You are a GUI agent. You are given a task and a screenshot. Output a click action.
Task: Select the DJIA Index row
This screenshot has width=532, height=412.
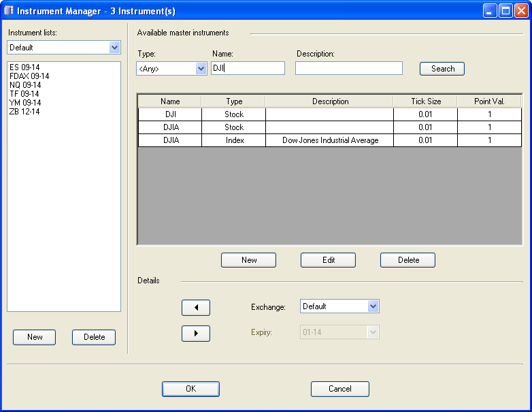329,140
